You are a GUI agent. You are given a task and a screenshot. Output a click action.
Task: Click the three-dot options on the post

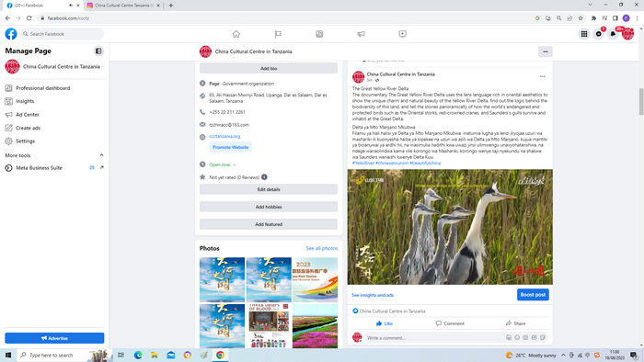pos(543,76)
